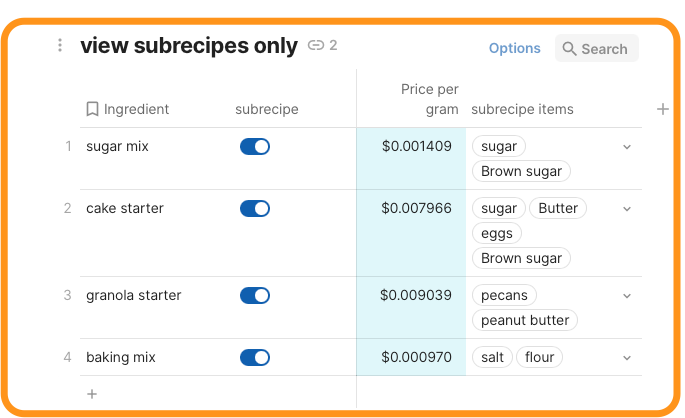Expand granola starter items chevron
The image size is (685, 418).
627,296
